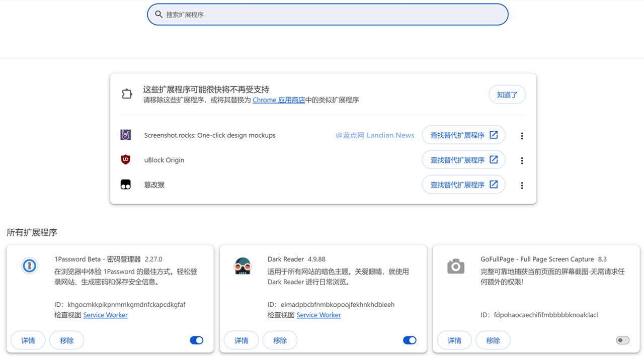Turn off the 1Password Beta toggle
This screenshot has height=356, width=644.
[196, 340]
